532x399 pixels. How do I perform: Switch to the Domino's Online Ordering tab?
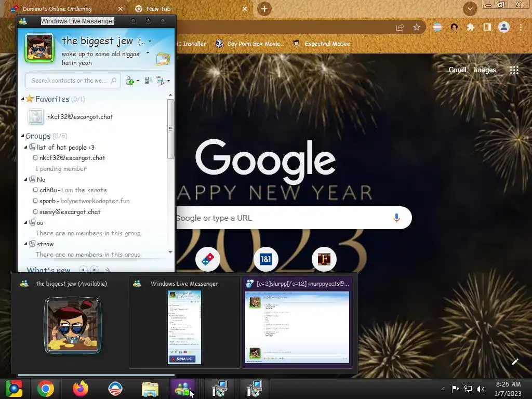(58, 9)
